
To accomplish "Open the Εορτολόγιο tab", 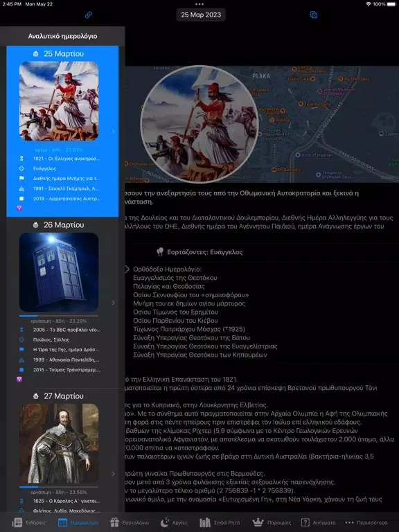I will (130, 522).
